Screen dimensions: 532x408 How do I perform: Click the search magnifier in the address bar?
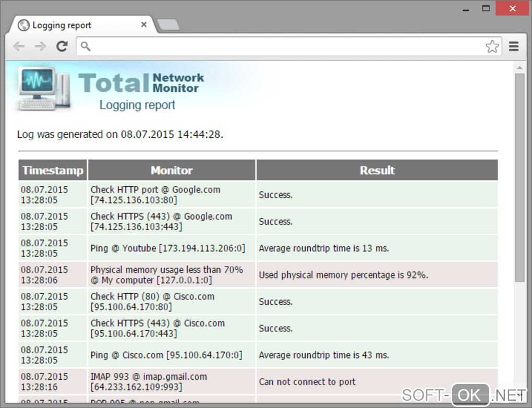[x=86, y=46]
